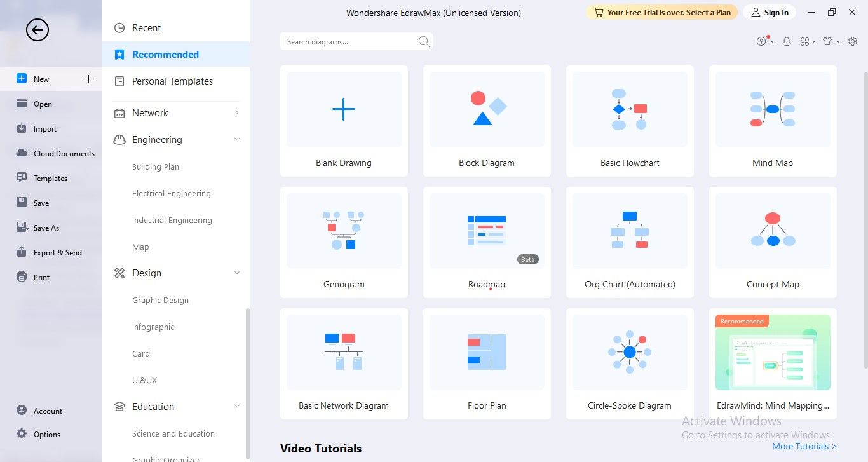
Task: Click the Personal Templates icon
Action: (x=119, y=81)
